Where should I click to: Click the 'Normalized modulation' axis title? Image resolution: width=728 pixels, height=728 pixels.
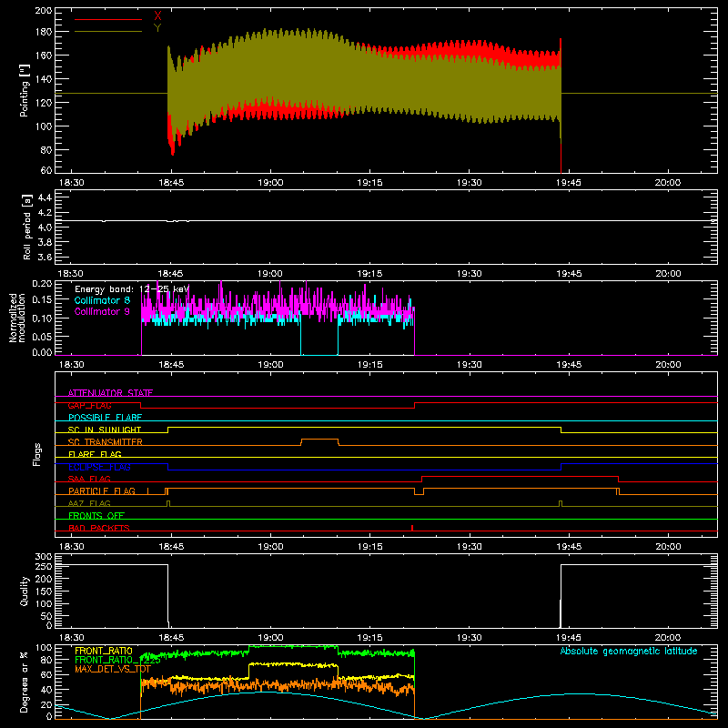(x=17, y=318)
